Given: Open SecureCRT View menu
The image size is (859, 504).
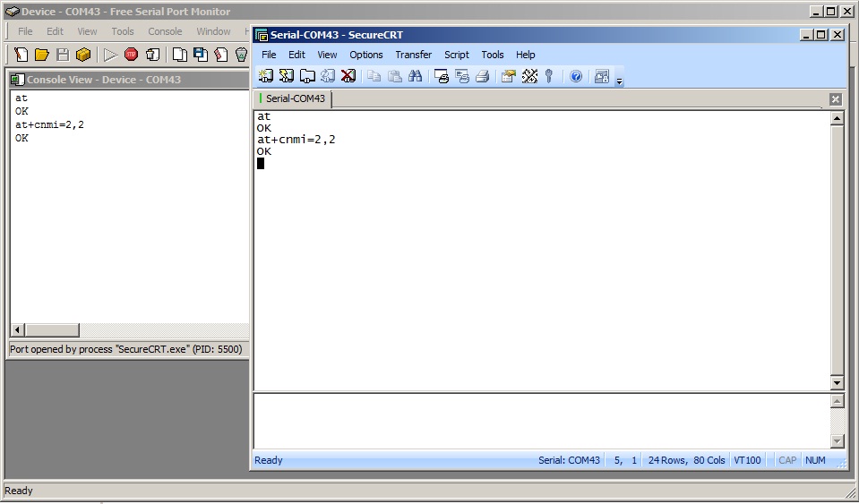Looking at the screenshot, I should [x=327, y=55].
